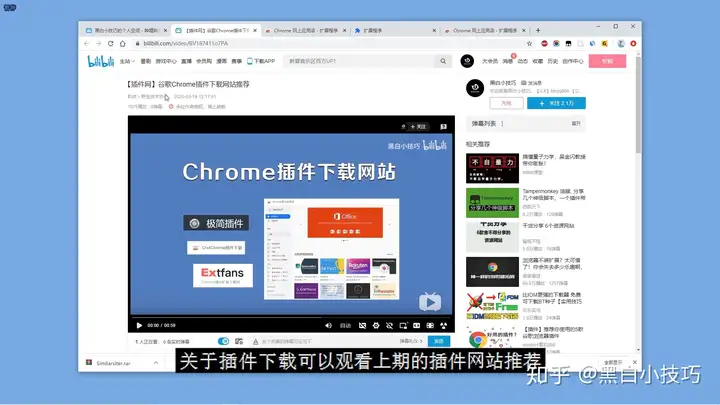Click the follow overlay button atop the player
The image size is (720, 405).
[418, 127]
